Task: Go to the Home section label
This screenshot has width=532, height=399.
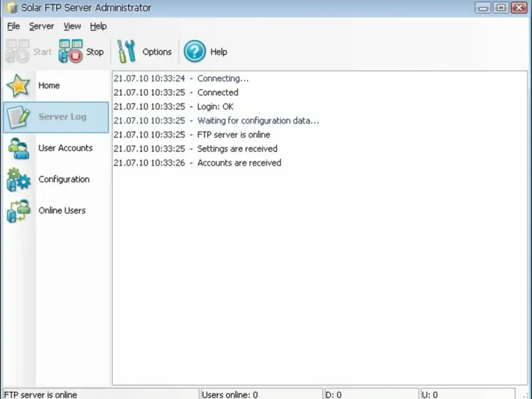Action: click(49, 86)
